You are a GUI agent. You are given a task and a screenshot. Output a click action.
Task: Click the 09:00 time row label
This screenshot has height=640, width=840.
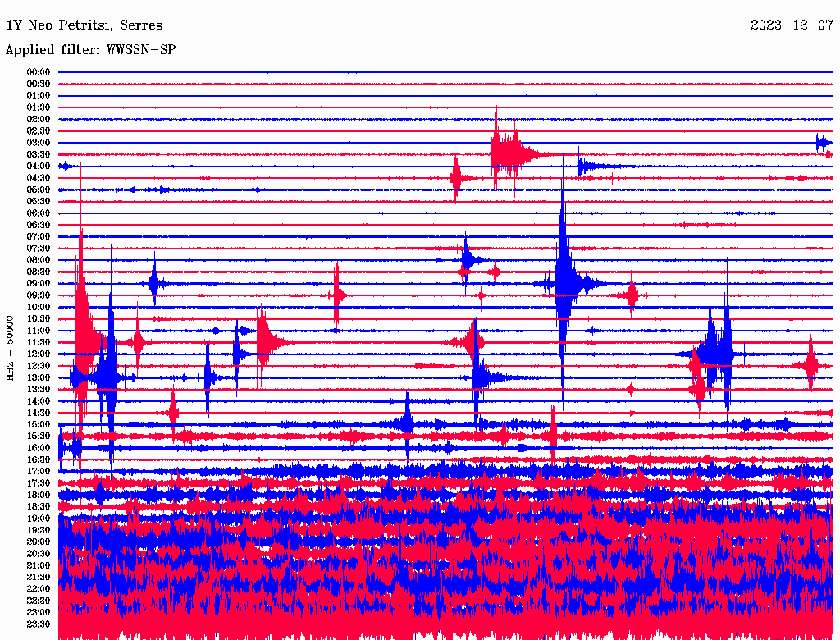click(x=39, y=284)
